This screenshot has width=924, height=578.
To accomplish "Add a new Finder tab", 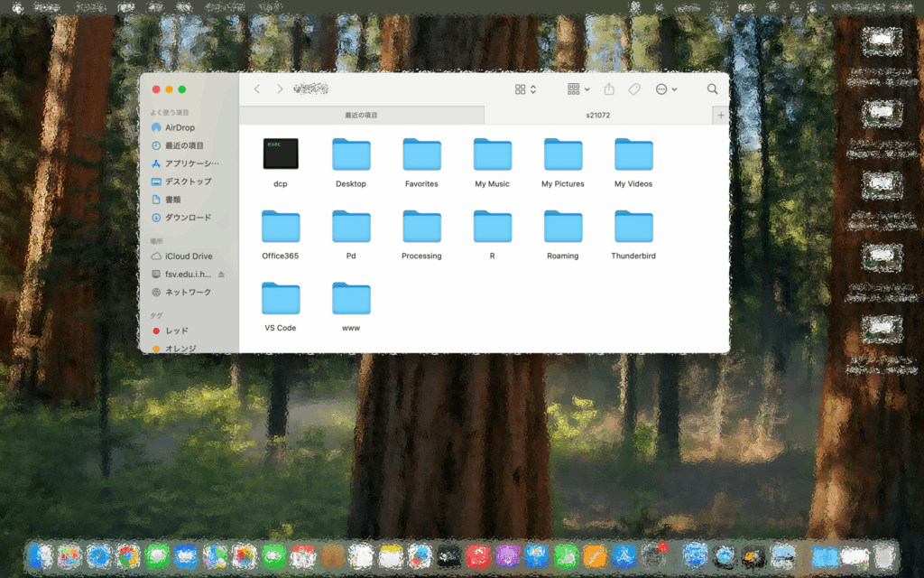I will pos(720,116).
